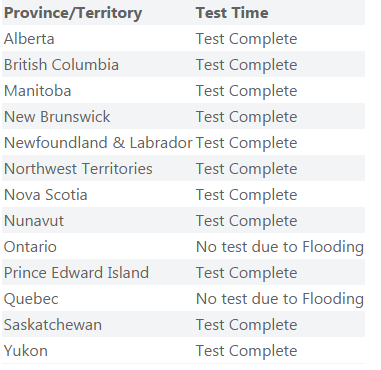
Task: Click Ontario's No test due to Flooding
Action: [280, 247]
